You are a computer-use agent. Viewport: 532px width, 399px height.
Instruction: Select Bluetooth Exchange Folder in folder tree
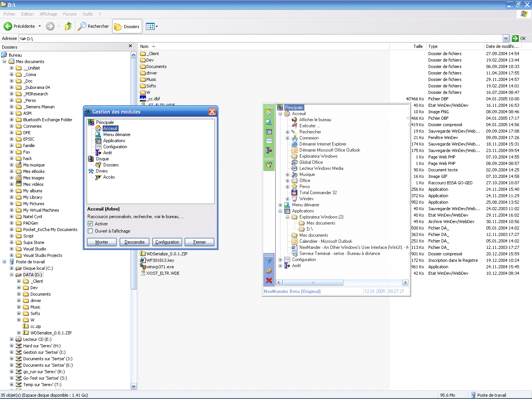pos(47,120)
